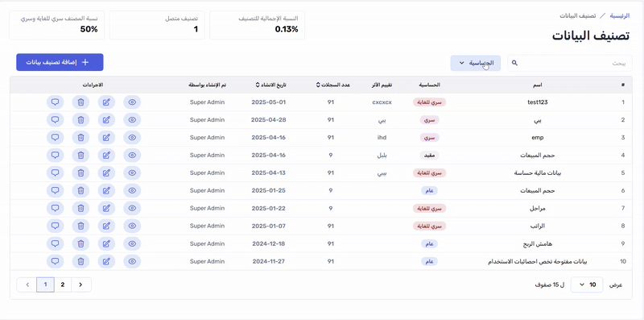
Task: Open the comment bubble in row 2 (بي)
Action: coord(55,119)
